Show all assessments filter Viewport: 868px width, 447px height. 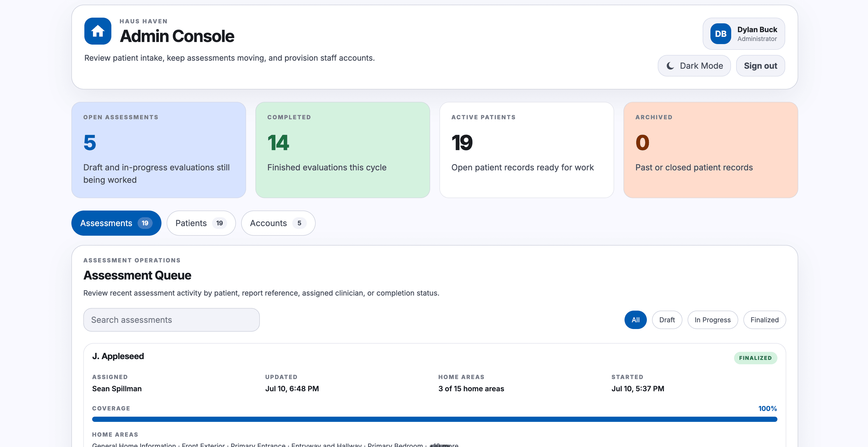coord(635,320)
